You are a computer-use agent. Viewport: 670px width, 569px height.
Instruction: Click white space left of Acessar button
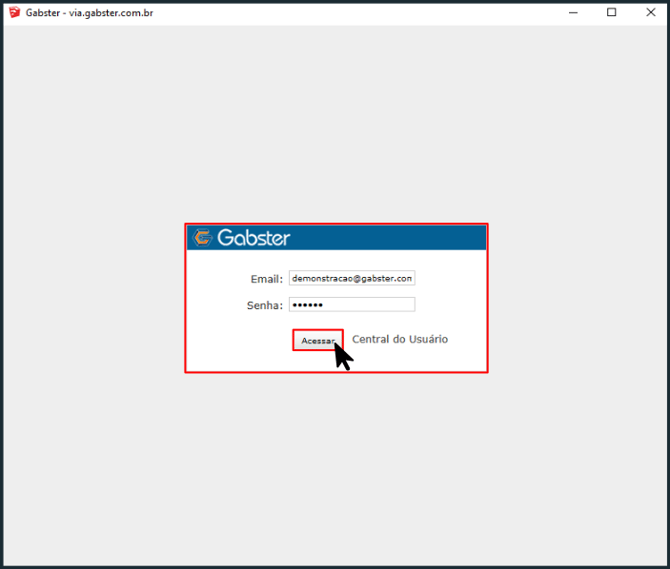(240, 341)
